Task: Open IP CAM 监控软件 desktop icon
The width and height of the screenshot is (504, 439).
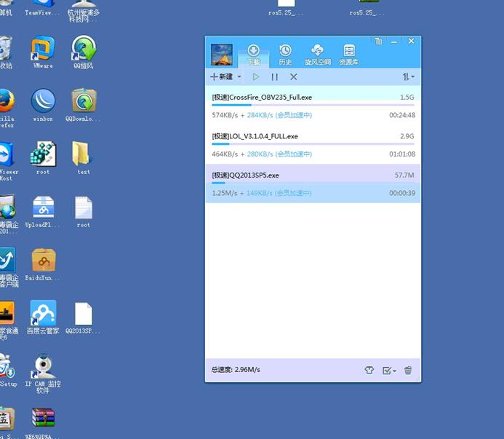Action: pos(43,373)
